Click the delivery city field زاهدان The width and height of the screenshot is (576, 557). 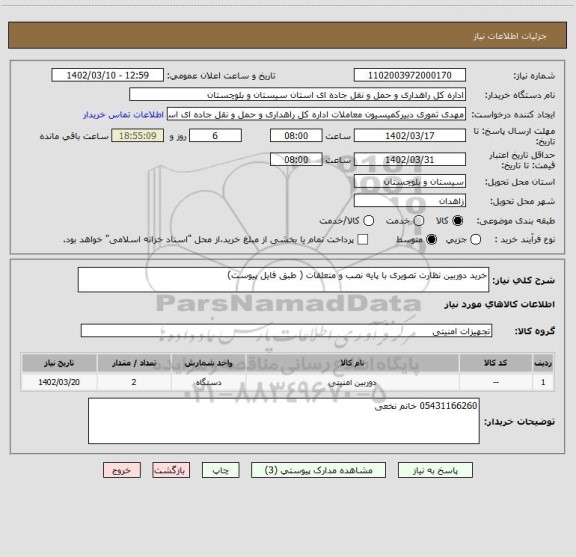(x=410, y=201)
